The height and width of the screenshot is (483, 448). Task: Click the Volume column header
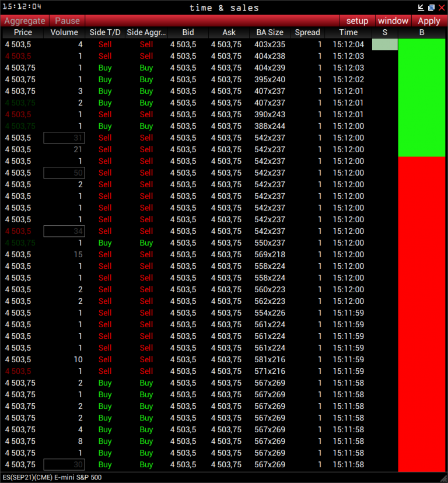click(64, 33)
